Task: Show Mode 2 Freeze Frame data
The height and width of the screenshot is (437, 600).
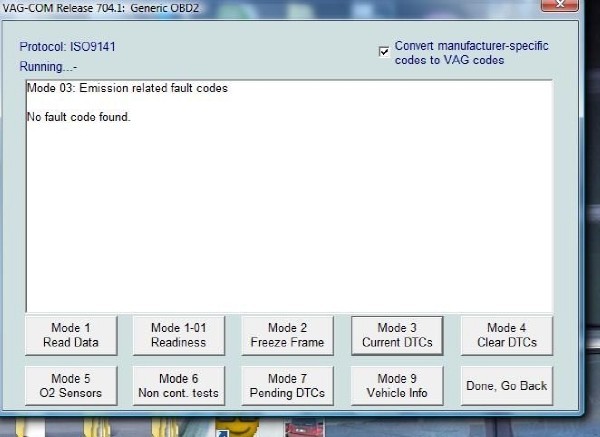Action: [x=287, y=335]
